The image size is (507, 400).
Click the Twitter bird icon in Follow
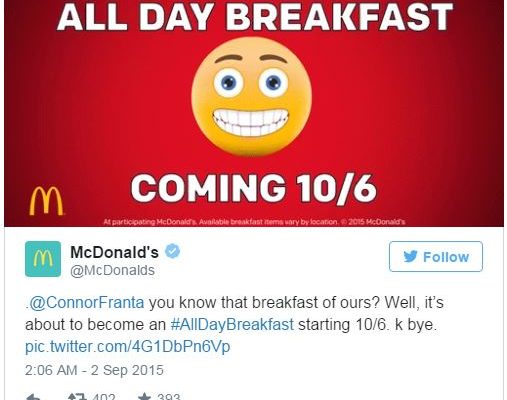[x=410, y=256]
